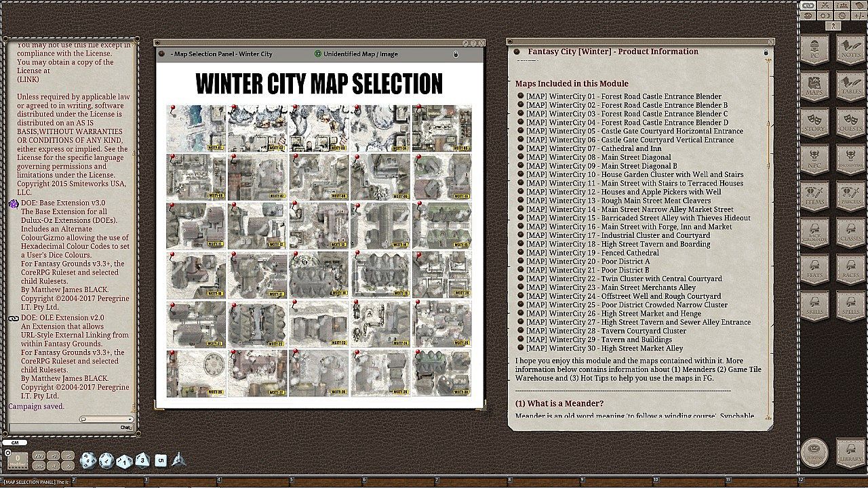Select the WCITY-30 map thumbnail
868x488 pixels.
(442, 373)
